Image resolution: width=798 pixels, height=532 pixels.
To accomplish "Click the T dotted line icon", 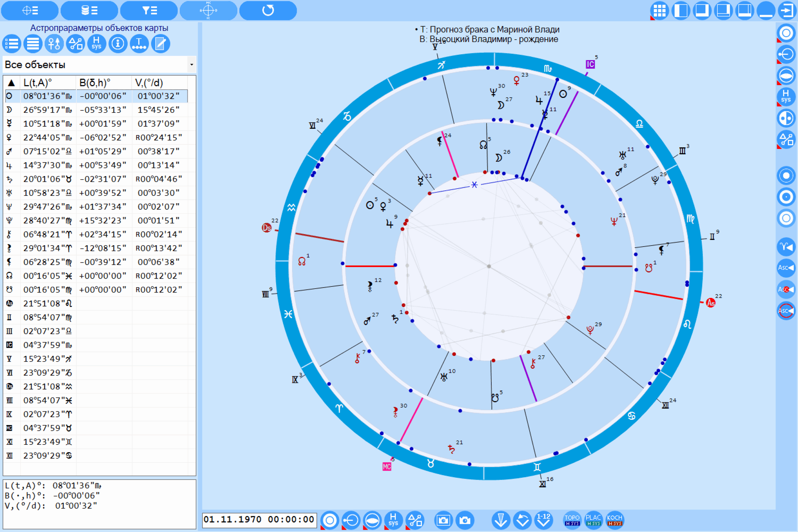I will [139, 44].
